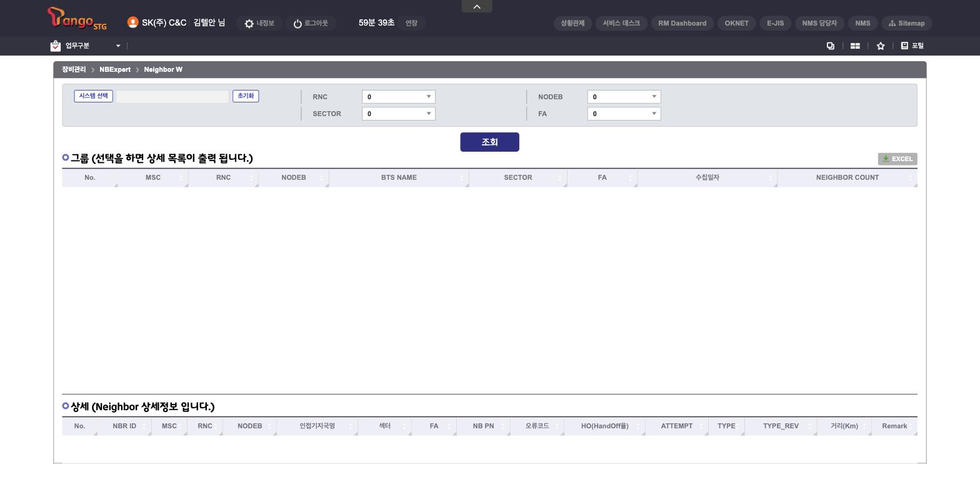Open the 포털 portal link
Viewport: 980px width, 482px height.
pos(912,46)
